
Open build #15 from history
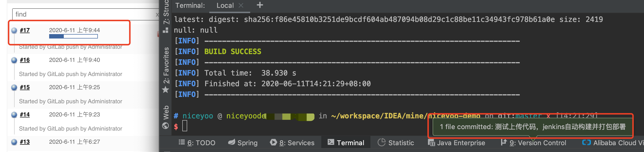25,87
